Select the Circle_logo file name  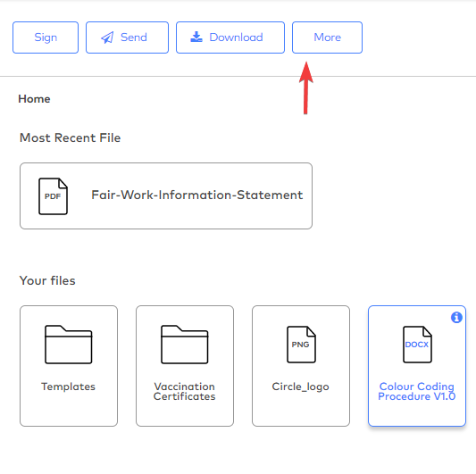(x=301, y=387)
